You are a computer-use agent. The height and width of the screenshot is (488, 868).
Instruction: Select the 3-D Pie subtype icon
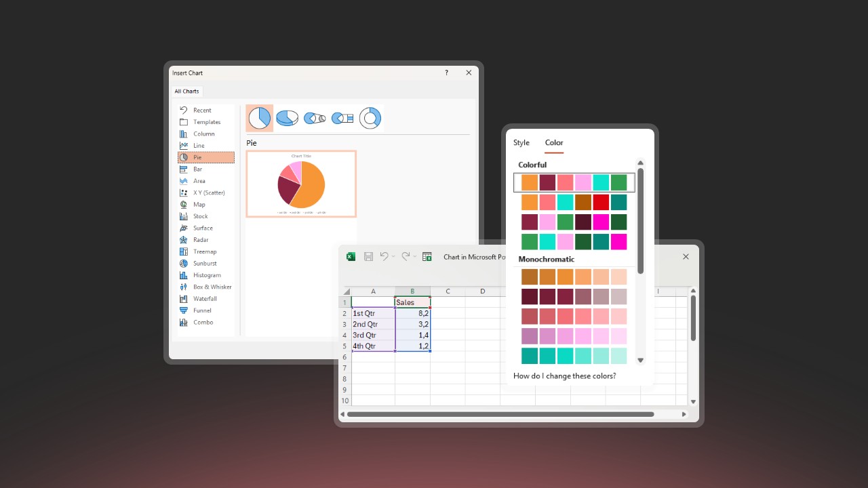tap(287, 118)
